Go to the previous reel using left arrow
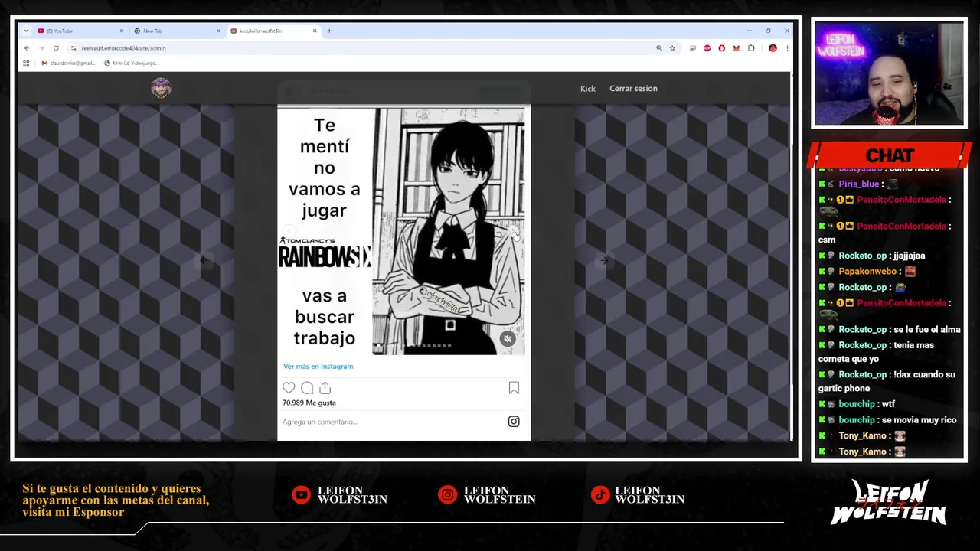Image resolution: width=980 pixels, height=551 pixels. point(203,261)
